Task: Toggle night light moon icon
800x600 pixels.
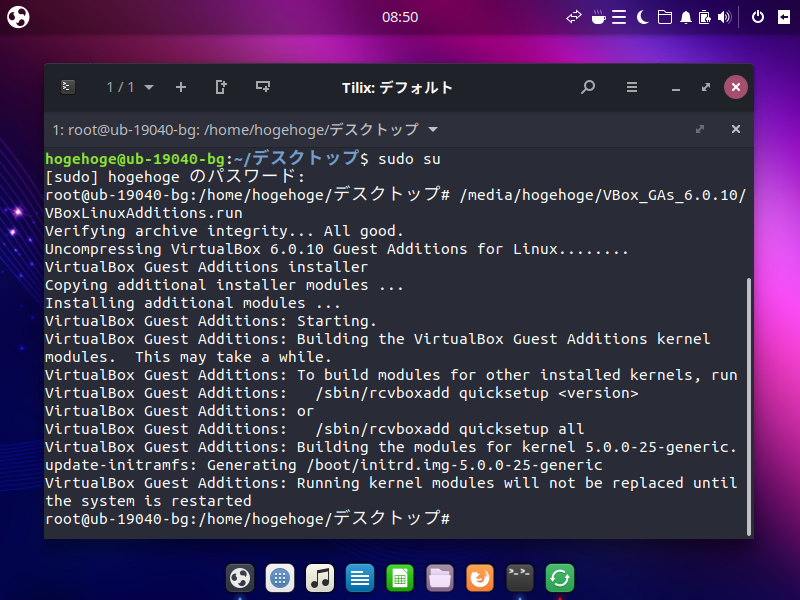Action: coord(642,17)
